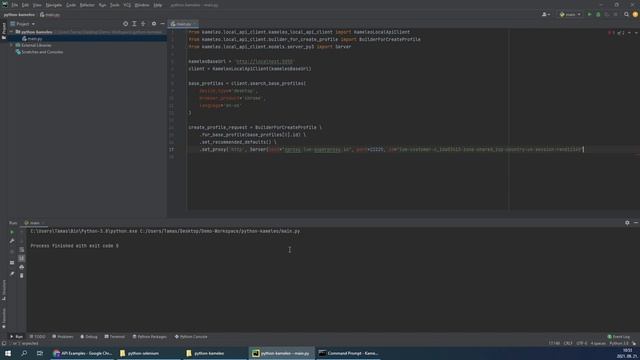This screenshot has height=360, width=640.
Task: Open Project panel options gear
Action: pos(154,24)
